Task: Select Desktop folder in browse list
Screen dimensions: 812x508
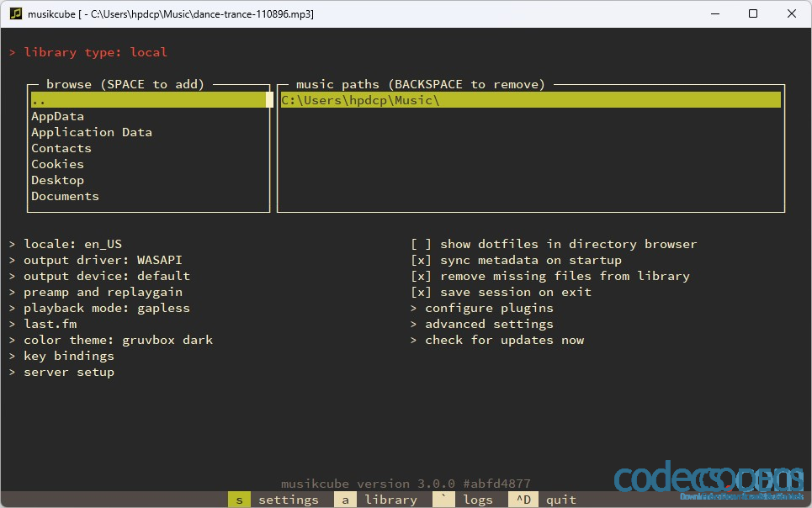Action: [57, 180]
